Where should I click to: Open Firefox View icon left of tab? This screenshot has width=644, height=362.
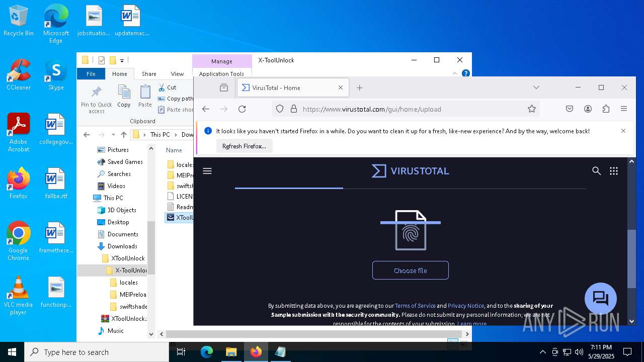coord(224,87)
